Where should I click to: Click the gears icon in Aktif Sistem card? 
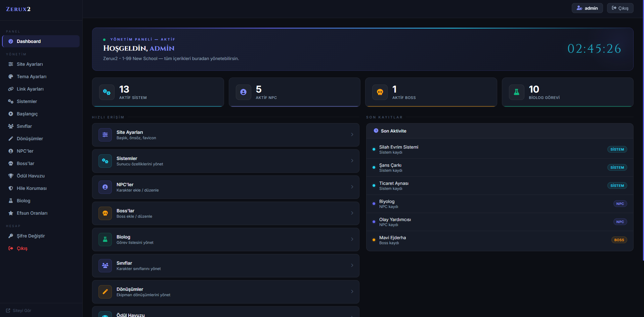107,92
